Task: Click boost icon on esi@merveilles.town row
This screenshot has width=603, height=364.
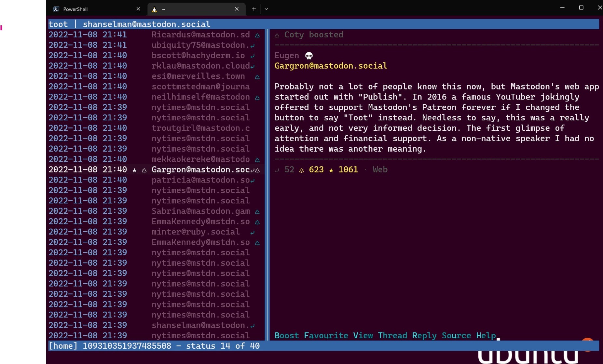Action: point(257,77)
